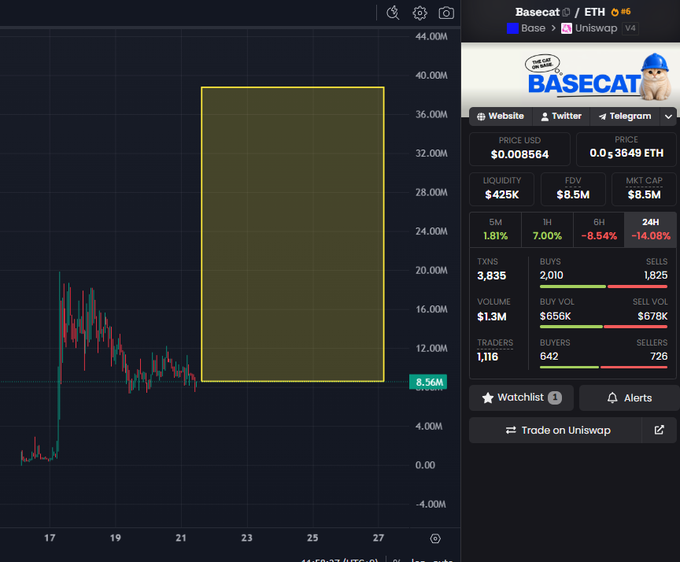Click the -4.00M price axis label
The image size is (680, 562).
pos(430,504)
